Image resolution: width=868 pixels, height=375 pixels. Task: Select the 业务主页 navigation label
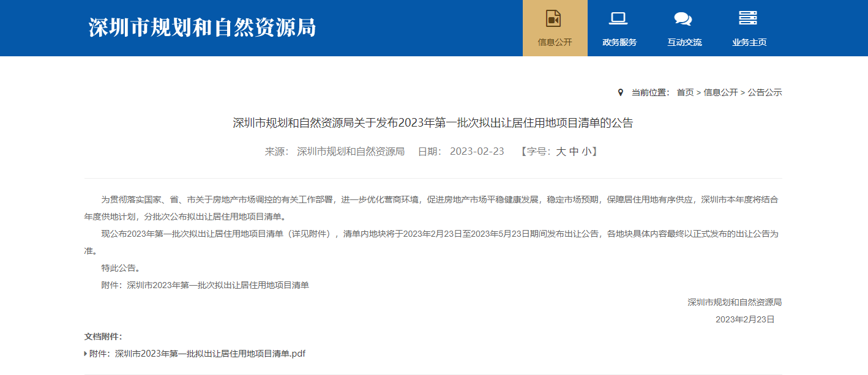[749, 42]
